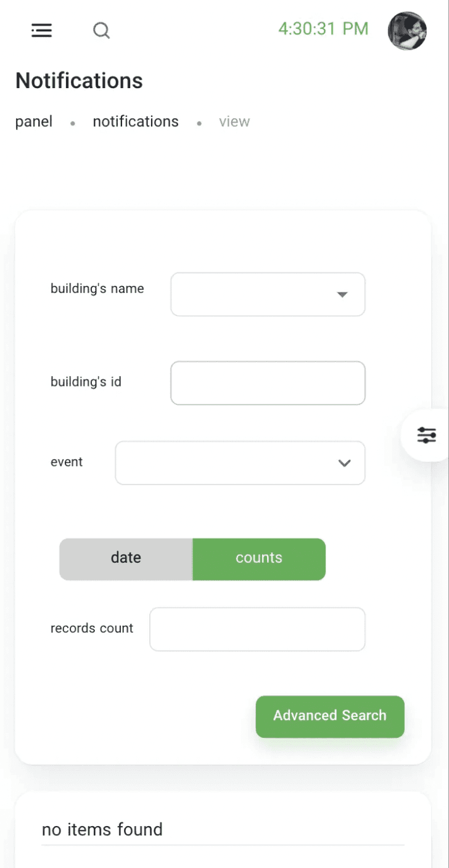
Task: Switch to the date filter mode
Action: pyautogui.click(x=126, y=559)
